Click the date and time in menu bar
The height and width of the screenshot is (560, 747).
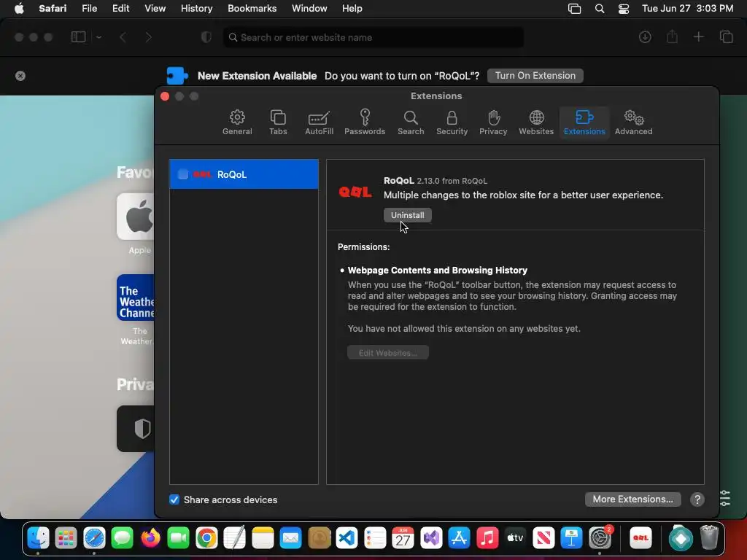pos(687,8)
